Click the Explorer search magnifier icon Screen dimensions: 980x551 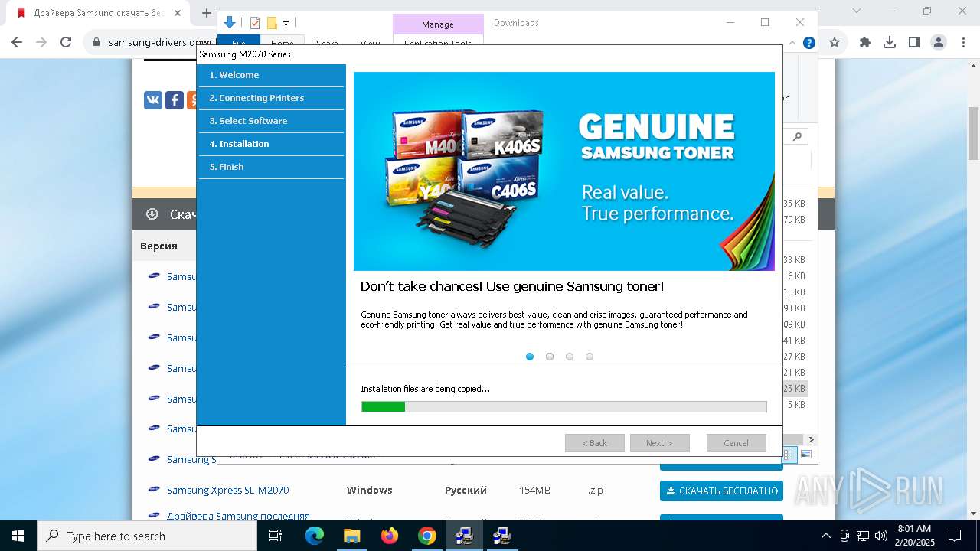point(798,137)
